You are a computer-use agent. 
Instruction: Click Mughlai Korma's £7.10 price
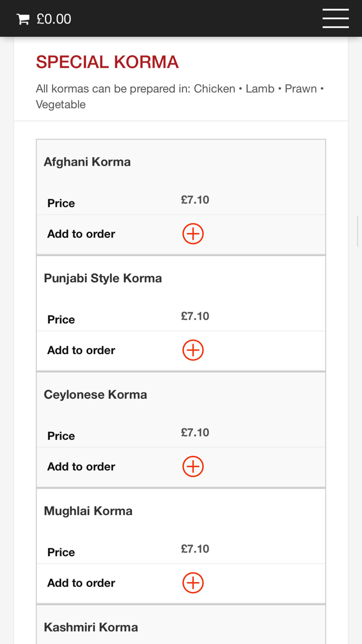pyautogui.click(x=195, y=548)
